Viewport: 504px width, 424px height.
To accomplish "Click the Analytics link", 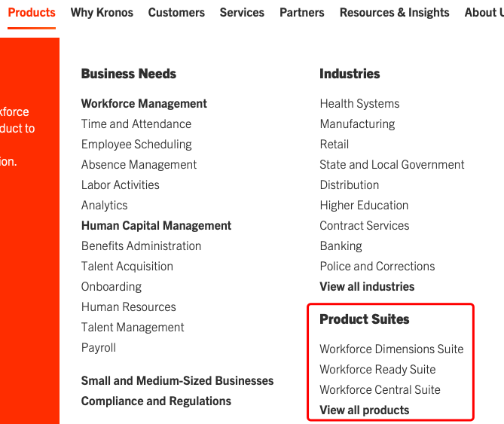I will tap(104, 206).
